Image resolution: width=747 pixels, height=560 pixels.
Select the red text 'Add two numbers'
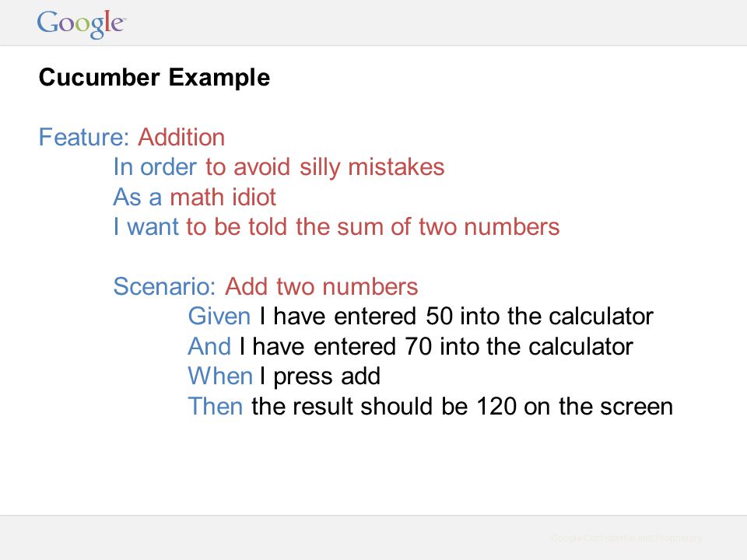321,287
